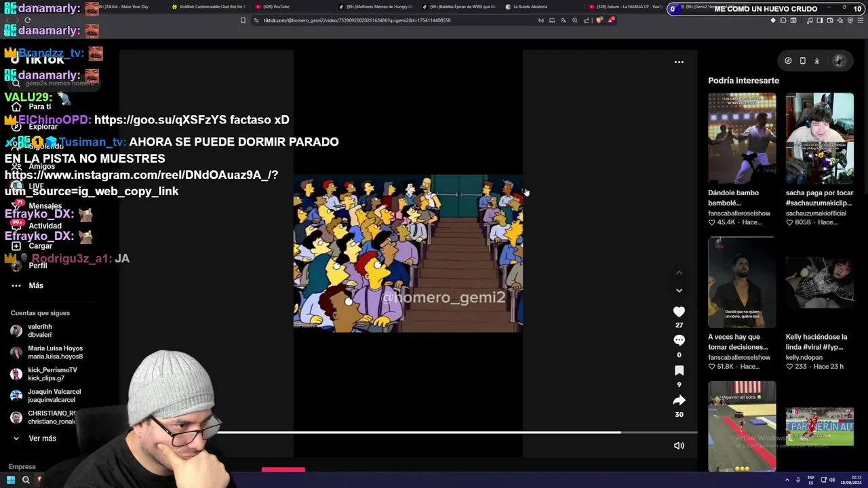Click the VPN shield icon in toolbar
The height and width of the screenshot is (488, 868).
coord(850,20)
